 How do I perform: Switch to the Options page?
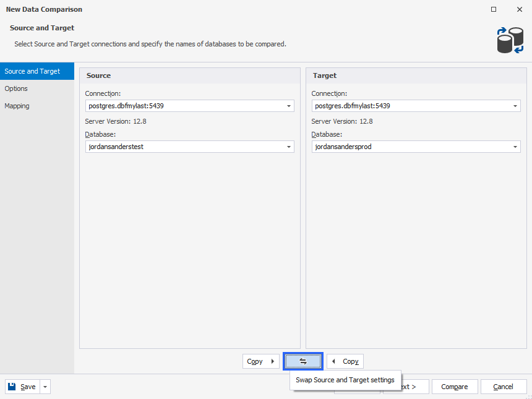(16, 88)
